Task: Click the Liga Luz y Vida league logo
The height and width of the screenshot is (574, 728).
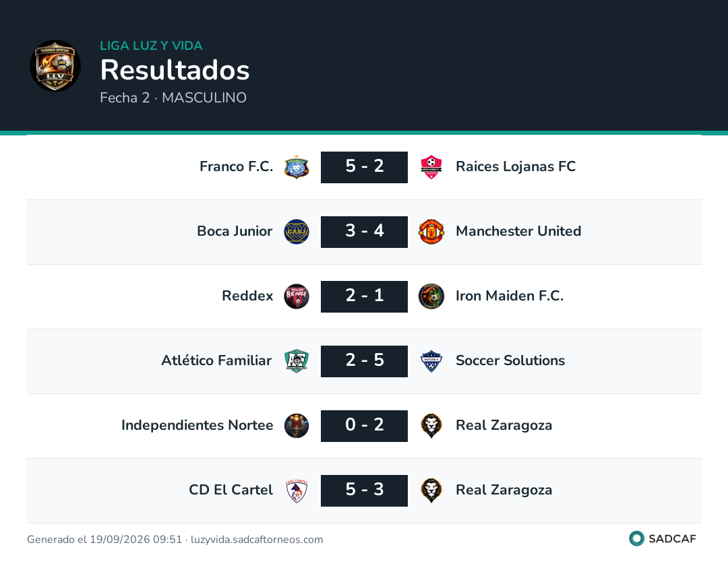Action: [55, 65]
